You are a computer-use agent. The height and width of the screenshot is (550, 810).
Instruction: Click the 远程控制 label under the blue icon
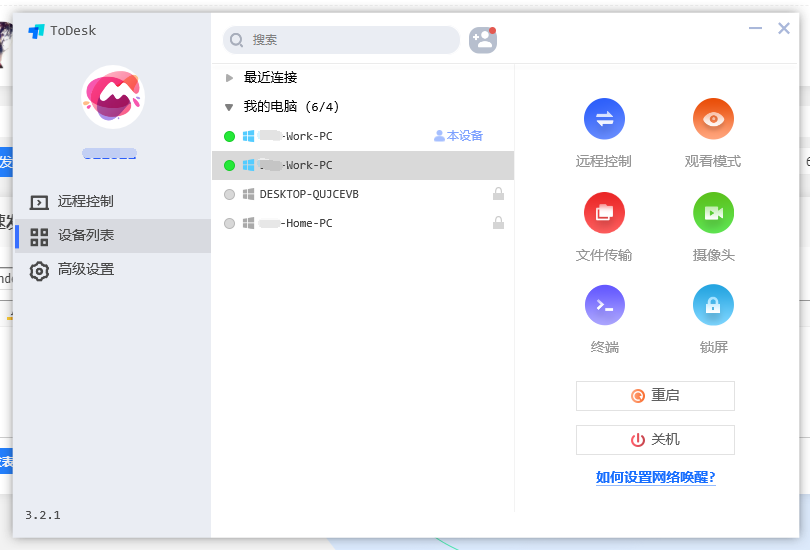point(603,161)
